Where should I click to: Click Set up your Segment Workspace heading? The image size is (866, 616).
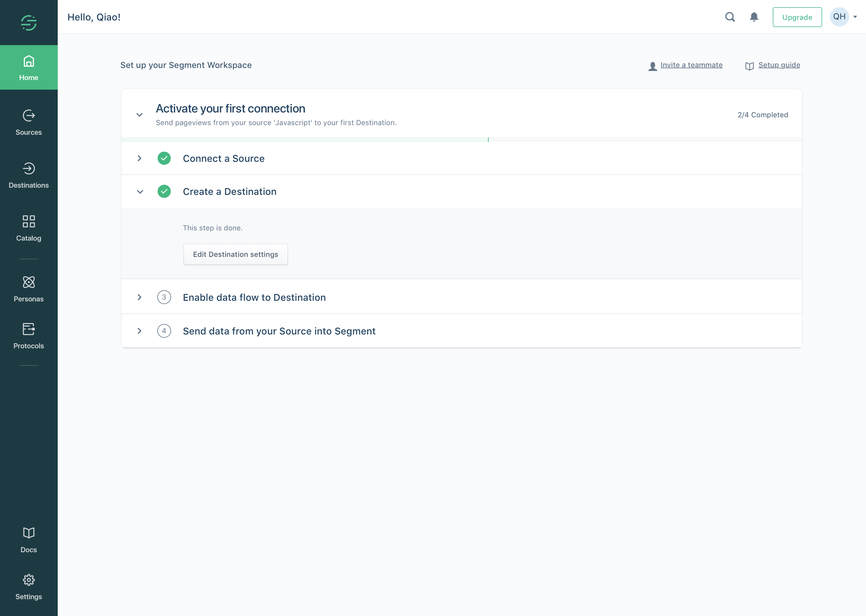tap(186, 65)
